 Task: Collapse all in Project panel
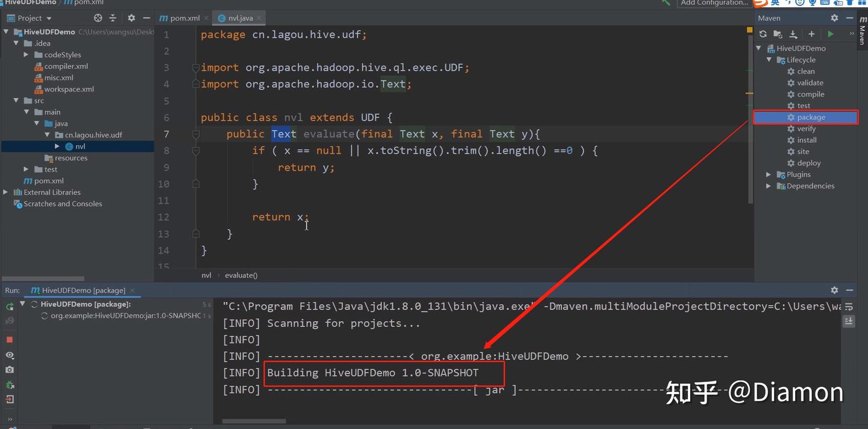113,18
